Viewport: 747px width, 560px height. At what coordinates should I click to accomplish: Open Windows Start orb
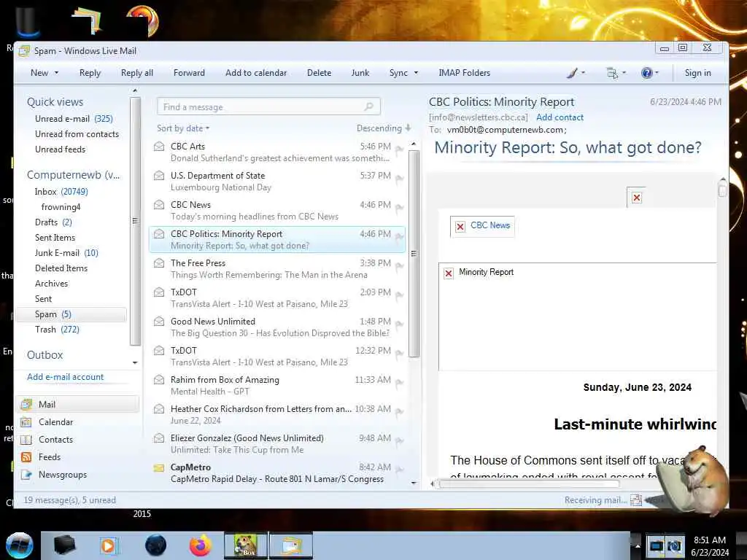[20, 545]
